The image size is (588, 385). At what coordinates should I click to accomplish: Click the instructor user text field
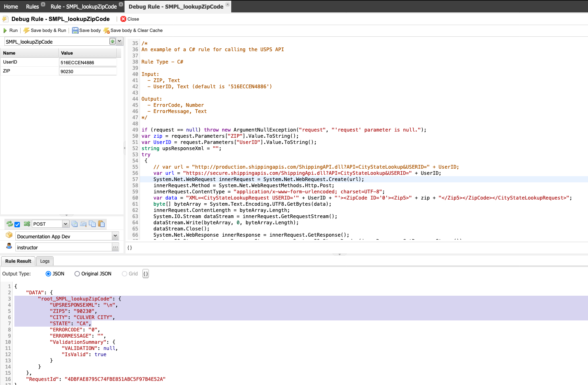pos(64,247)
